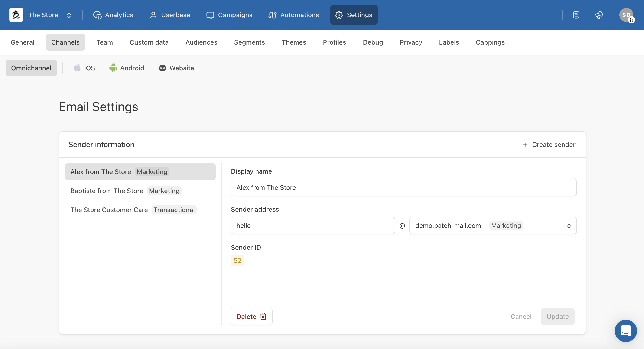The height and width of the screenshot is (349, 644).
Task: Switch to the Audiences tab
Action: (x=201, y=42)
